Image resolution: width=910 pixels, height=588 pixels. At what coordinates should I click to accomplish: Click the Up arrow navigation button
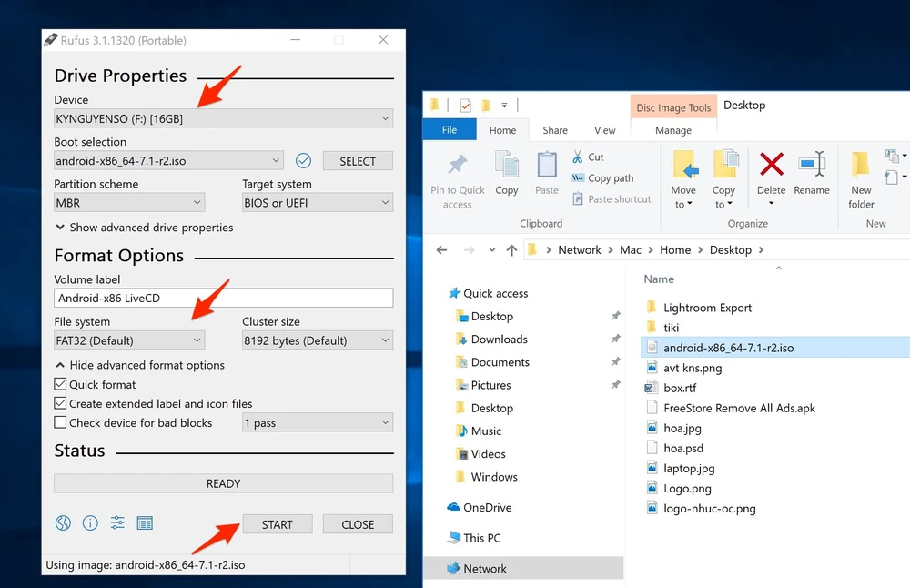pyautogui.click(x=511, y=250)
